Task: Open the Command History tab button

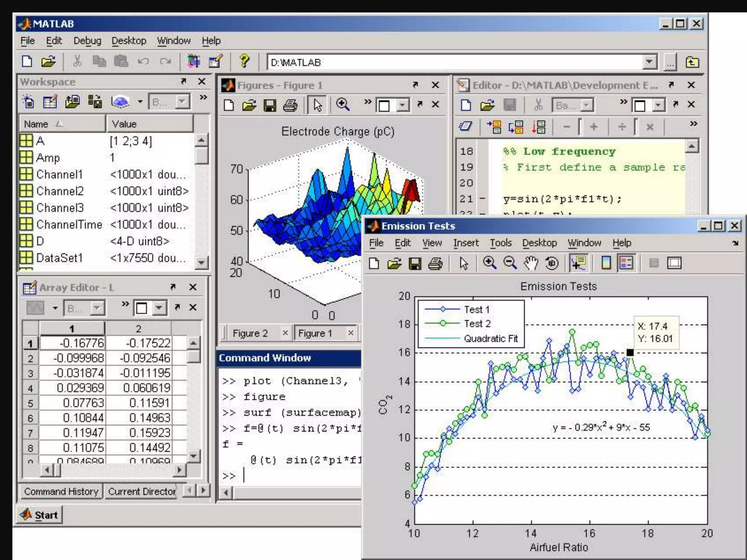Action: [x=61, y=491]
